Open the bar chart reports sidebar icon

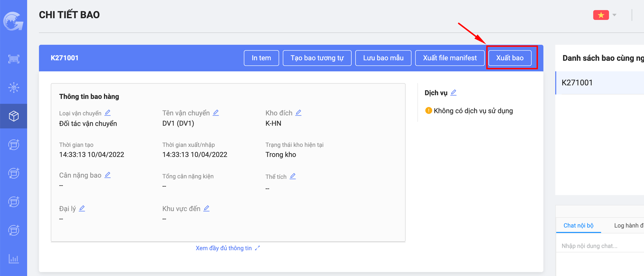tap(13, 259)
